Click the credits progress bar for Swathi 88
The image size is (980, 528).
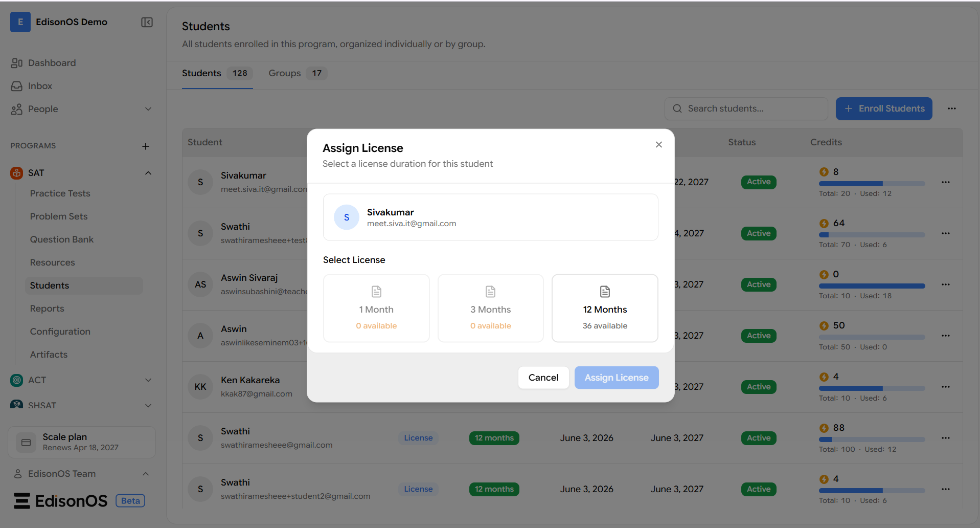[872, 439]
